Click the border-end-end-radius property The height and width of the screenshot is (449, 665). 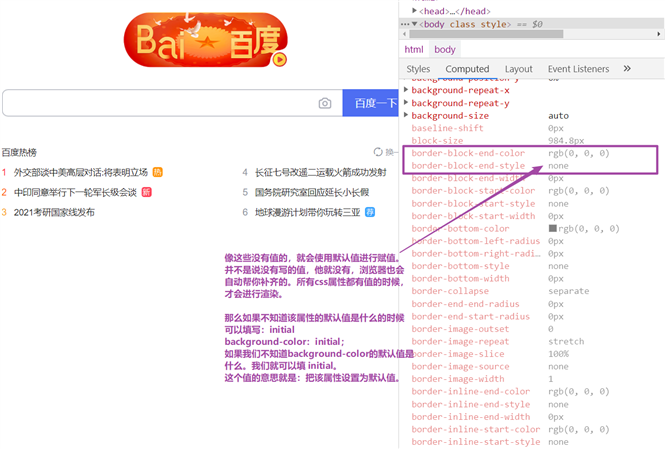pyautogui.click(x=465, y=304)
